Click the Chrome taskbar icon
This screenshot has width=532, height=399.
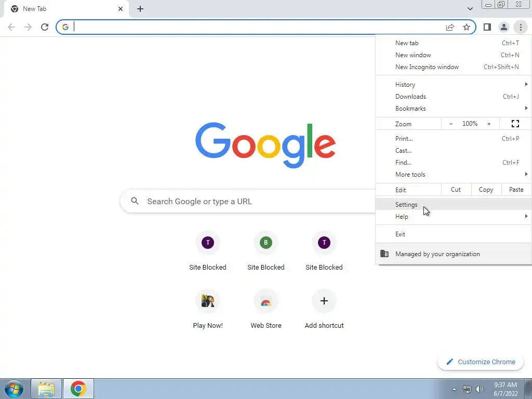pos(78,389)
